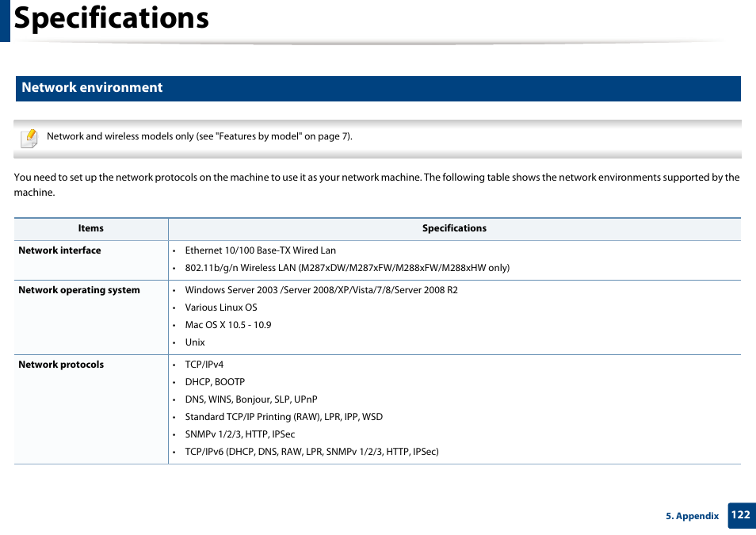Select the Network environment section header

(378, 88)
